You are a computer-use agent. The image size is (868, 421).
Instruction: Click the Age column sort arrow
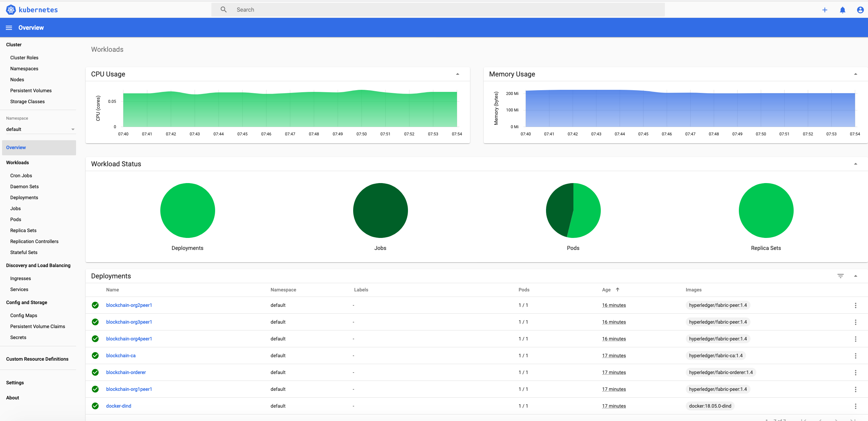click(x=618, y=290)
